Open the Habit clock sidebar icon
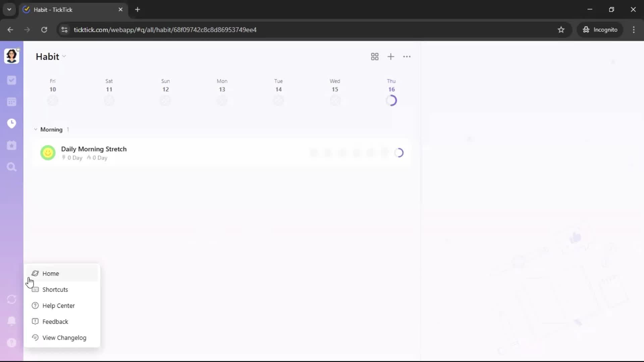Viewport: 644px width, 362px height. (12, 123)
